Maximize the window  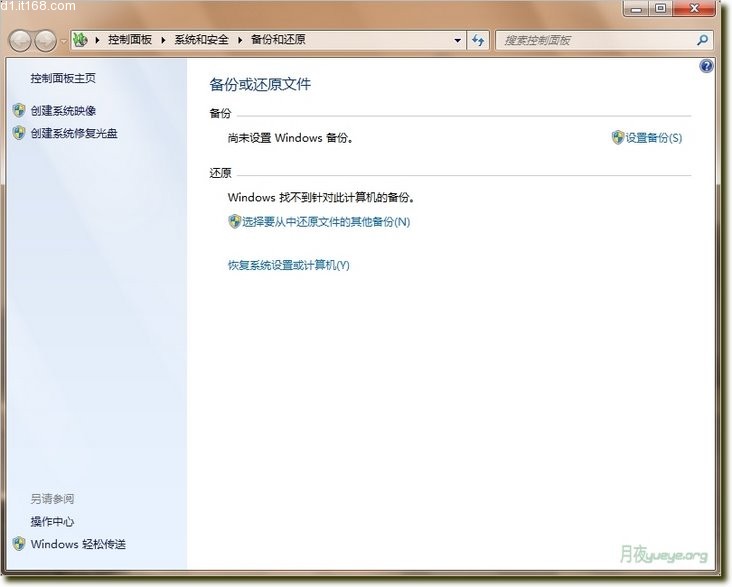click(660, 9)
